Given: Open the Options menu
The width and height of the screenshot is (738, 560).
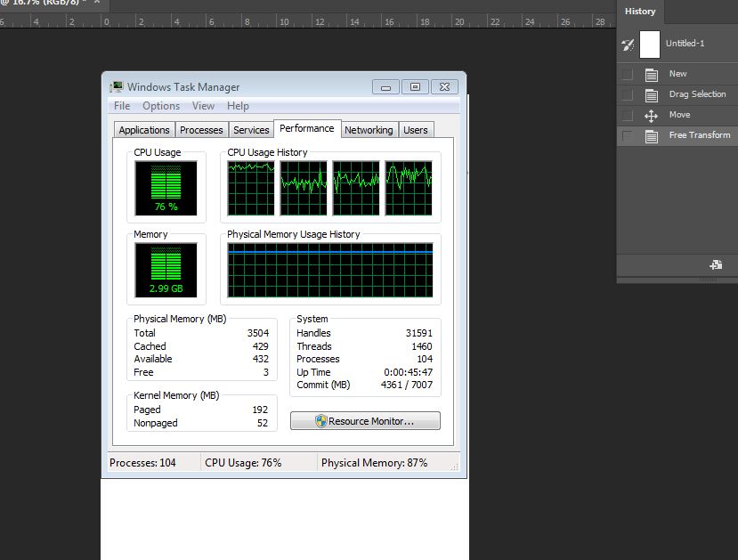Looking at the screenshot, I should [161, 106].
